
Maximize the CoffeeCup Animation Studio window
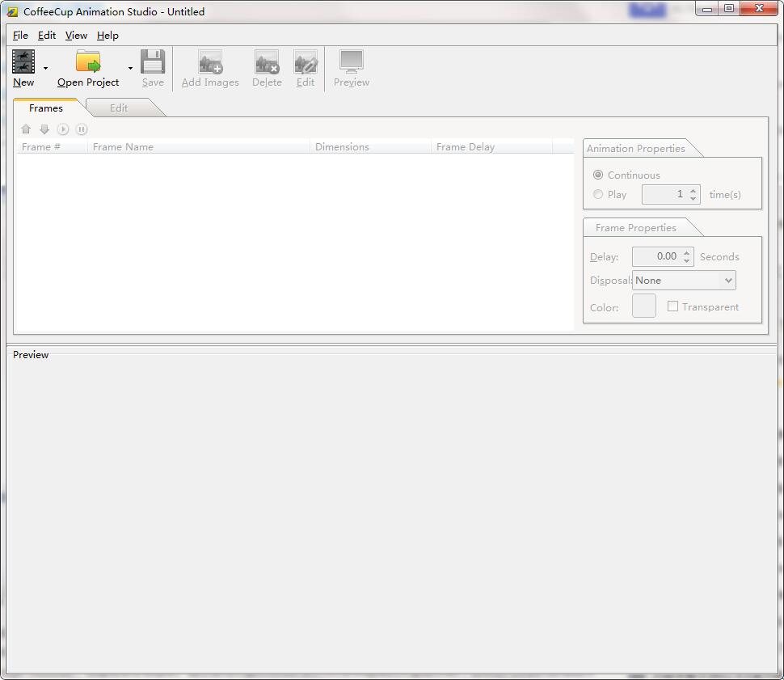point(729,9)
